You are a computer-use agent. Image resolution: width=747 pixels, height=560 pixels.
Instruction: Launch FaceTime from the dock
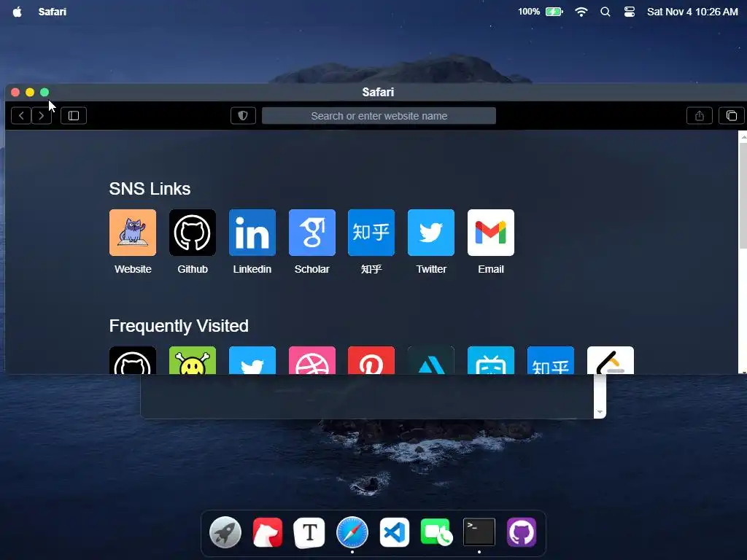436,532
